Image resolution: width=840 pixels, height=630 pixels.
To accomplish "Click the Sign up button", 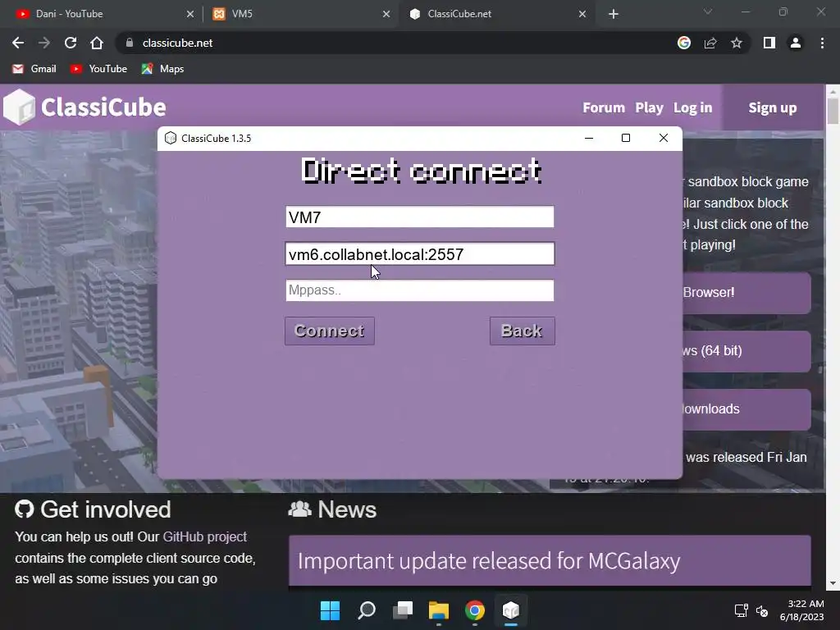I will pos(773,107).
